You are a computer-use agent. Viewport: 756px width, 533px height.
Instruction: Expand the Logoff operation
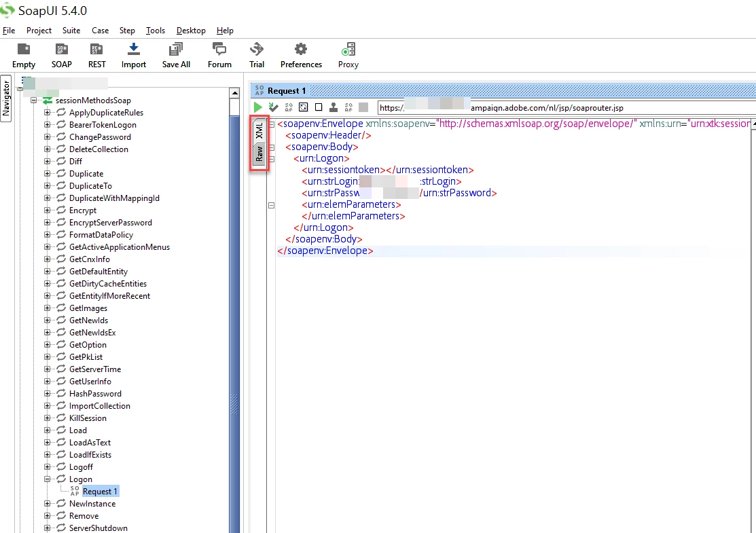point(48,467)
